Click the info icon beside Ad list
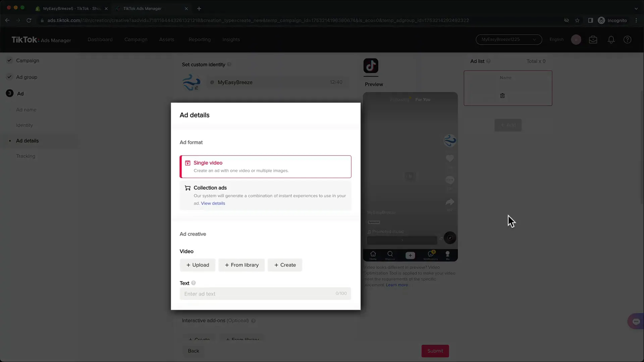Image resolution: width=644 pixels, height=362 pixels. (488, 61)
